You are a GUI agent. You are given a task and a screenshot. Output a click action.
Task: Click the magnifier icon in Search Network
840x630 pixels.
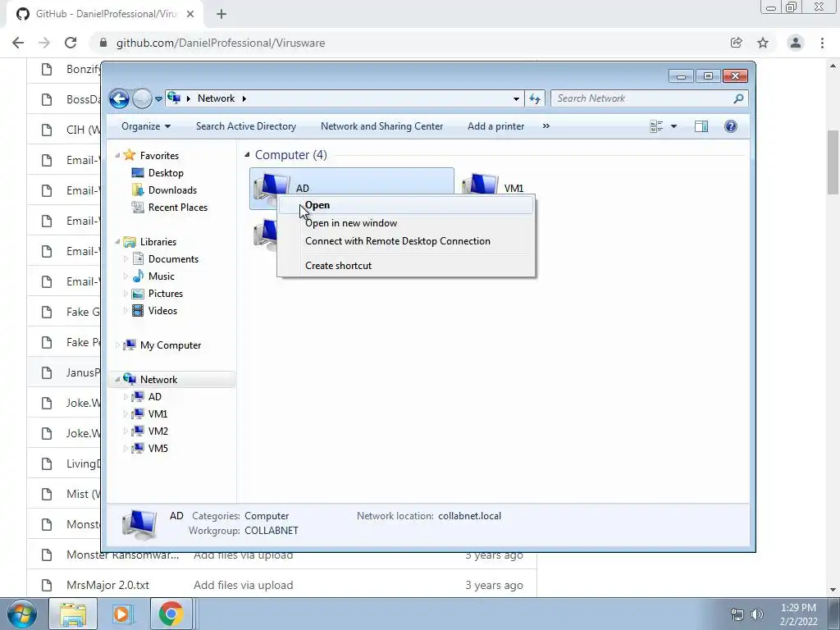click(x=739, y=98)
